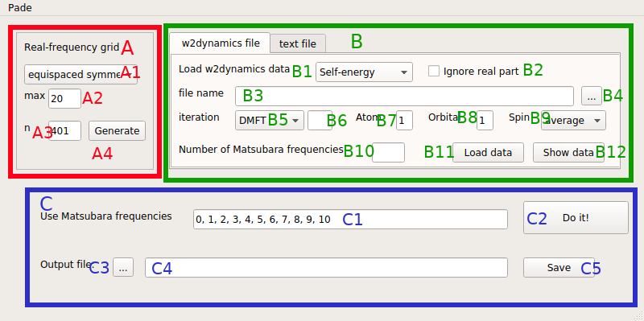Click the Show data button
The image size is (644, 321).
coord(568,153)
